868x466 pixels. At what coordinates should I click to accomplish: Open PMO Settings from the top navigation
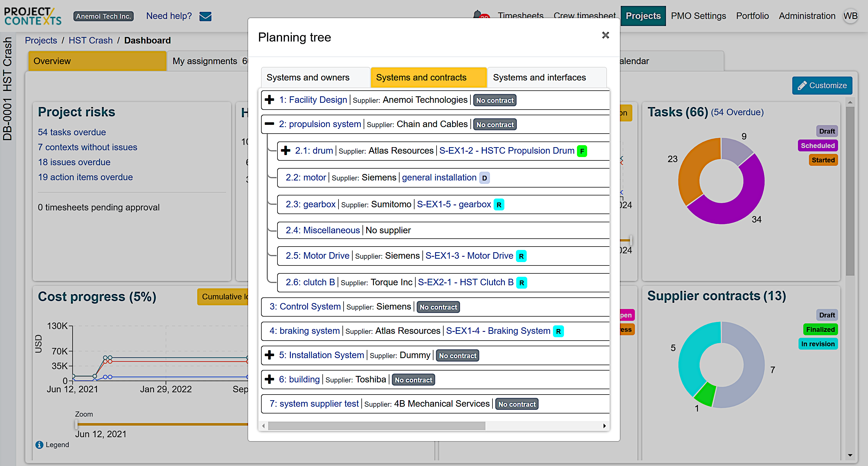[698, 16]
